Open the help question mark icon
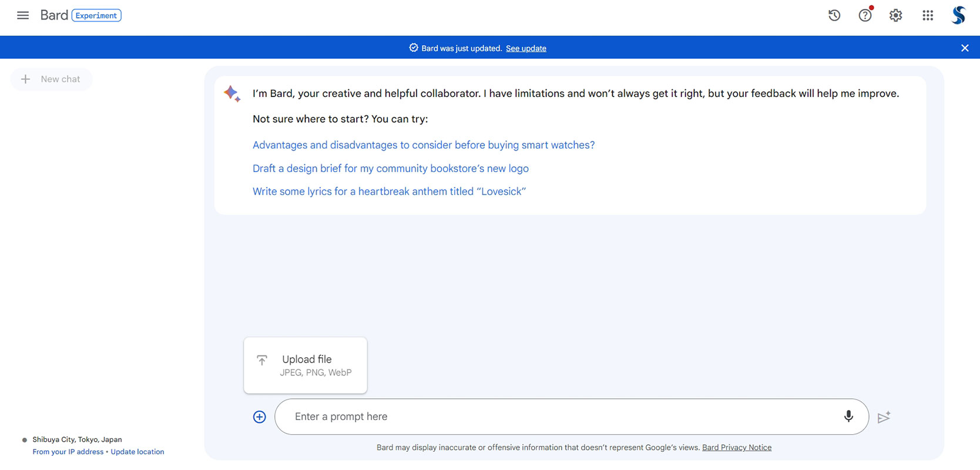This screenshot has height=470, width=980. point(865,15)
